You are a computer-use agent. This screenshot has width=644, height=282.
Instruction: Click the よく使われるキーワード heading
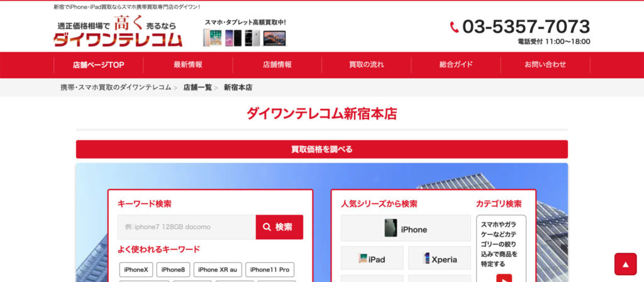coord(159,249)
